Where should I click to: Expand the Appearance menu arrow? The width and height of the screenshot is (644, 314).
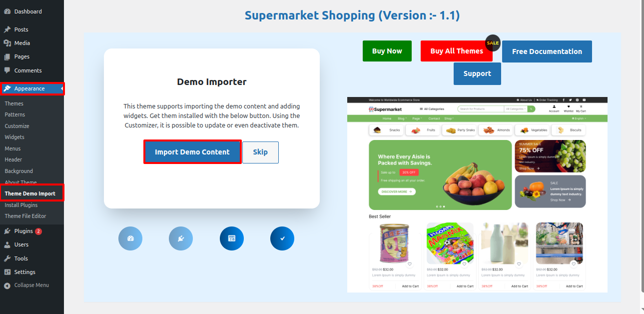[x=62, y=88]
